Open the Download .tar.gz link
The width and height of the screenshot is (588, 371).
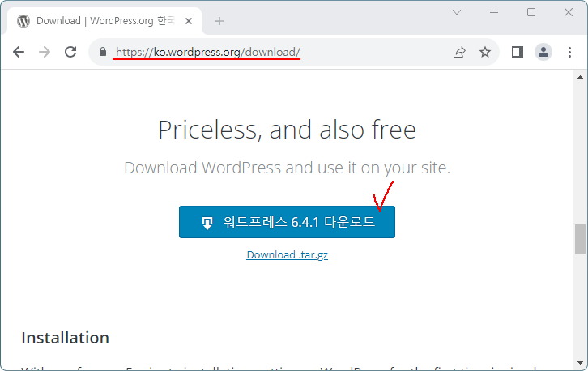[288, 254]
